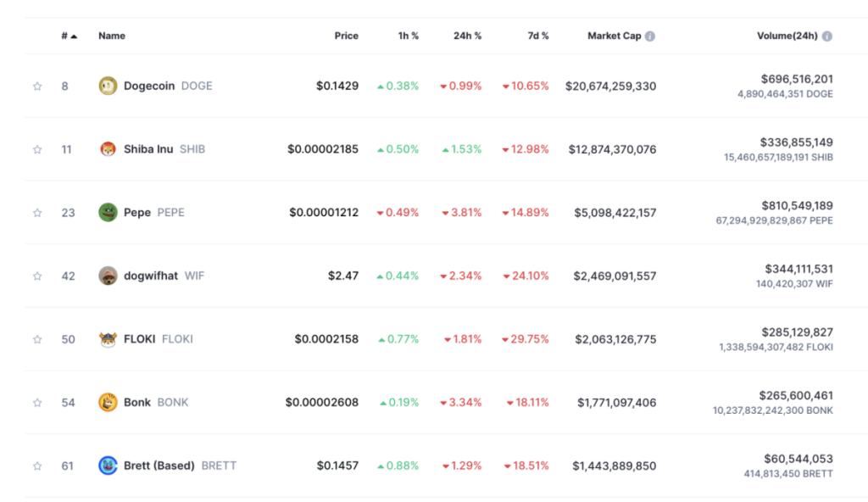
Task: Add FLOKI to watchlist via star
Action: click(x=37, y=339)
